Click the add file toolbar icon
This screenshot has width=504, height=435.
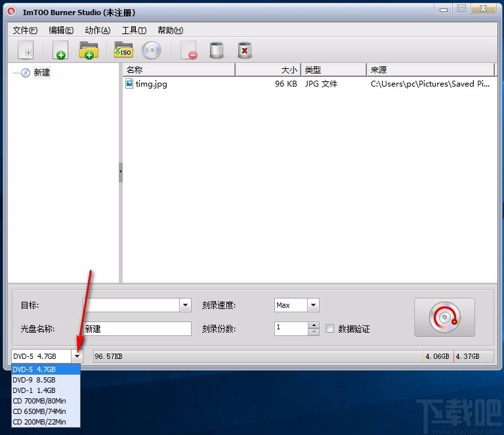tap(60, 50)
